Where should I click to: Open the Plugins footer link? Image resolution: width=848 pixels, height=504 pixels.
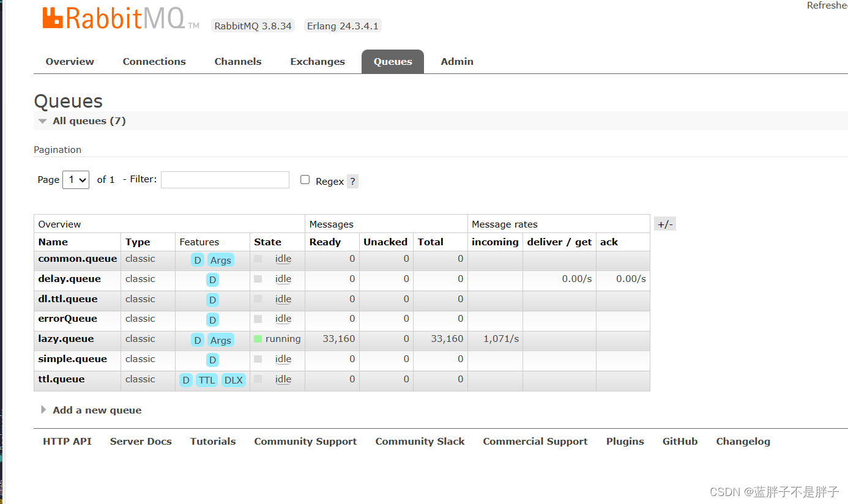625,441
